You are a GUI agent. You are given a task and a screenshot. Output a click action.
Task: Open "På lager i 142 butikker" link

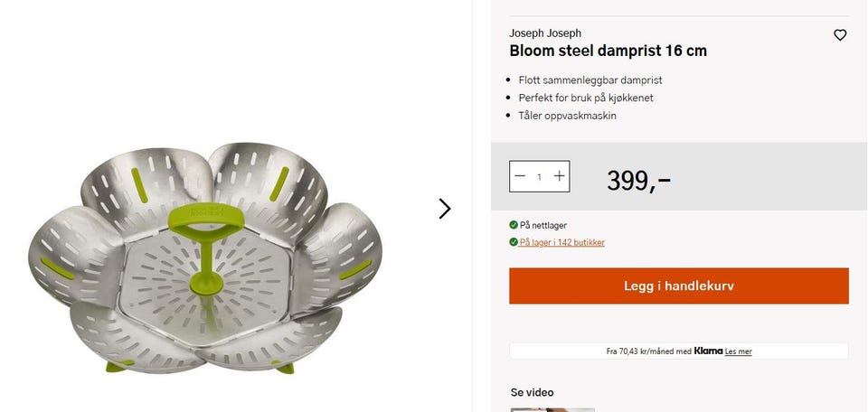(x=561, y=242)
